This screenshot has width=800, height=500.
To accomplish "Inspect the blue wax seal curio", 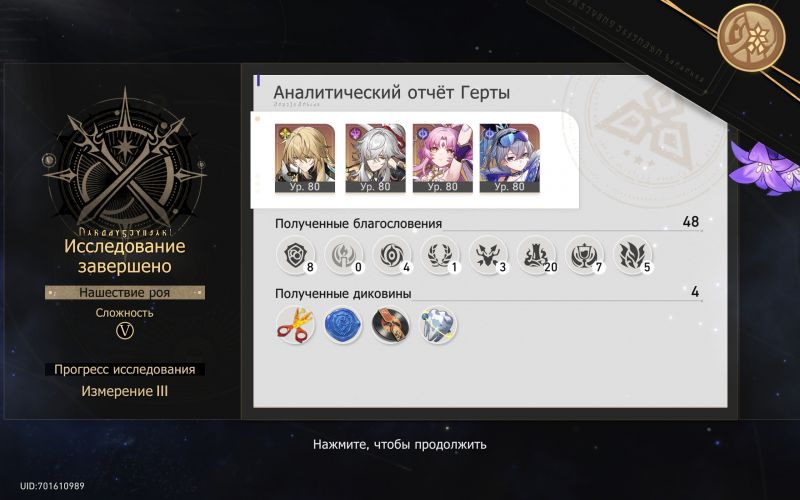I will (x=343, y=324).
